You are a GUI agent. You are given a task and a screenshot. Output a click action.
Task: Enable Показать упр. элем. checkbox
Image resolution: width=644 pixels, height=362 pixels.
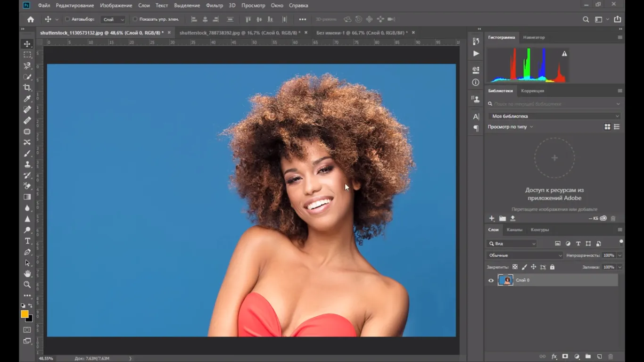(x=135, y=19)
